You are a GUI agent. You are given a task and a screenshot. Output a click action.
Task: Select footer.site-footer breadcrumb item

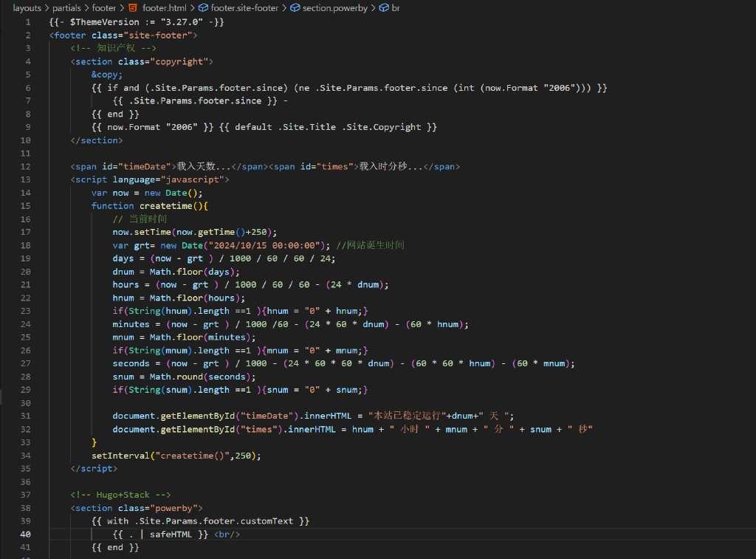(244, 7)
